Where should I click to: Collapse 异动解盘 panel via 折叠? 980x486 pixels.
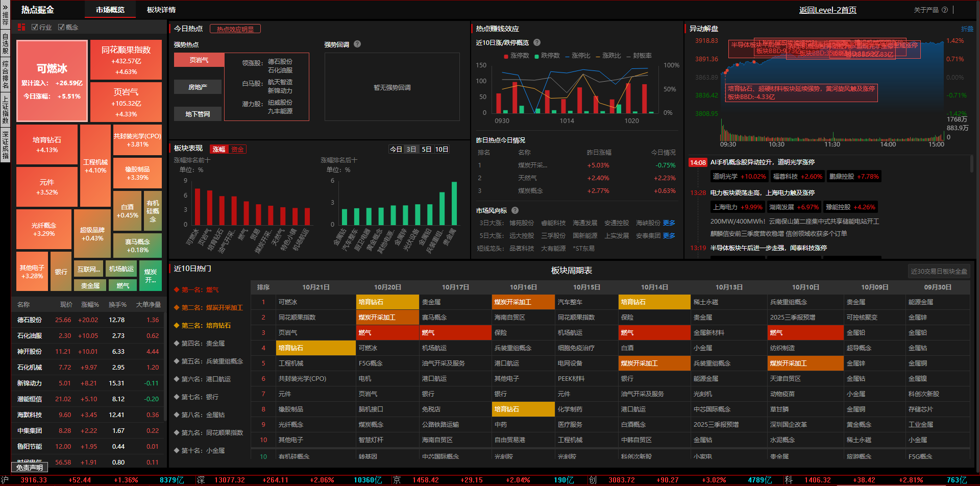(967, 29)
